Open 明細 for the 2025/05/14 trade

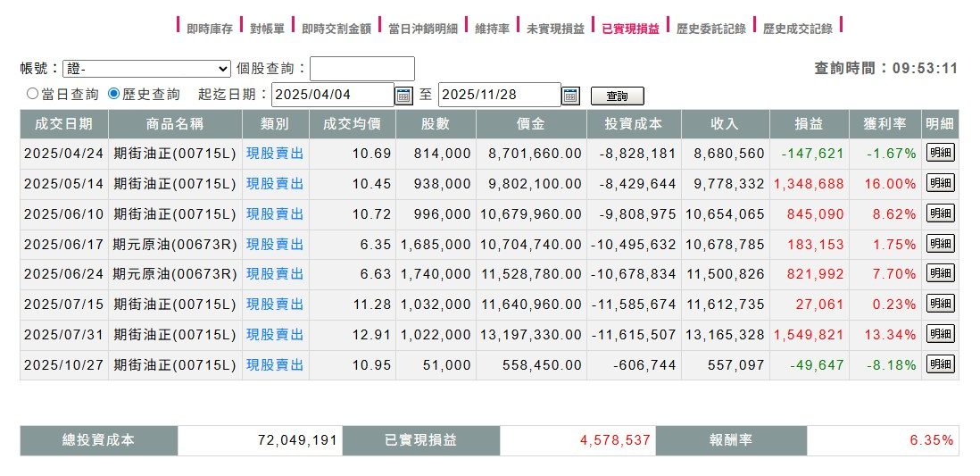pyautogui.click(x=940, y=183)
